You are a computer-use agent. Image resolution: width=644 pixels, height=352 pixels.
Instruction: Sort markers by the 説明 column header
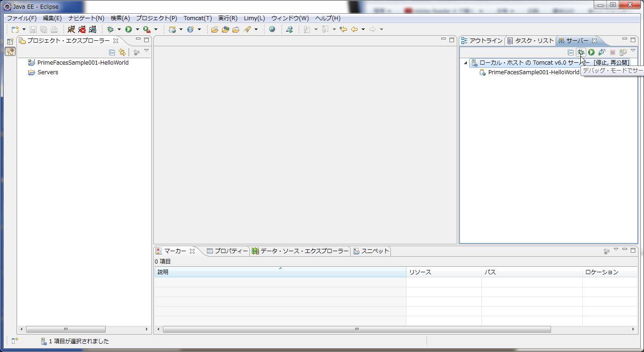coord(280,272)
